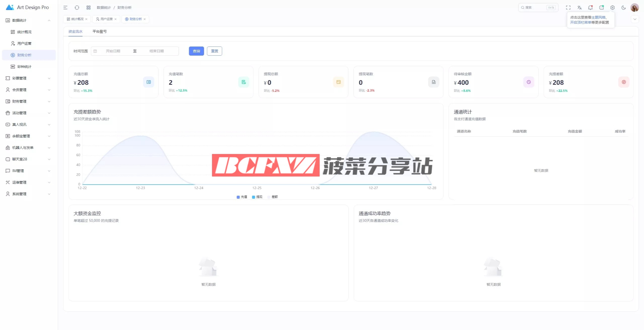Open the language translate icon

579,8
